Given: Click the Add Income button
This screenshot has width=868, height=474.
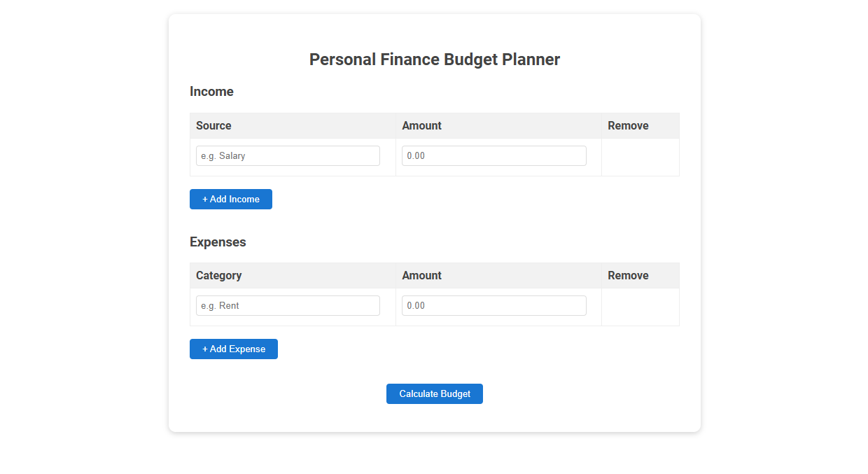Looking at the screenshot, I should click(x=230, y=199).
